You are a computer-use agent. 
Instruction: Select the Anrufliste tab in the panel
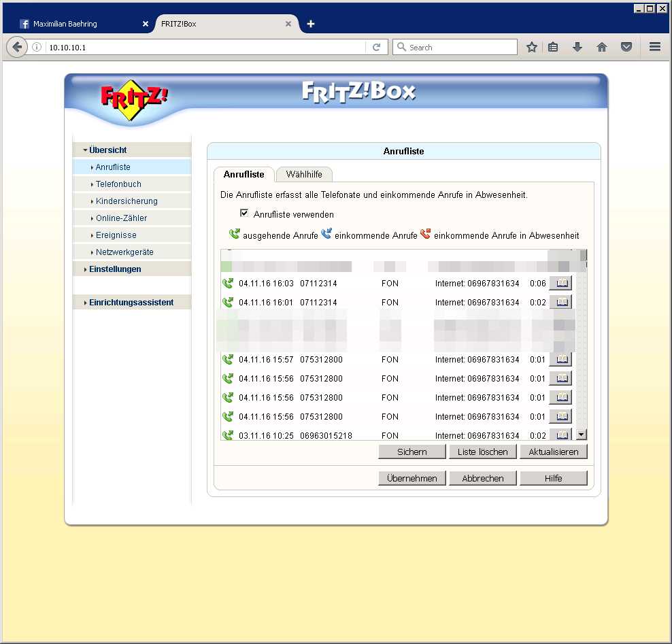click(244, 174)
